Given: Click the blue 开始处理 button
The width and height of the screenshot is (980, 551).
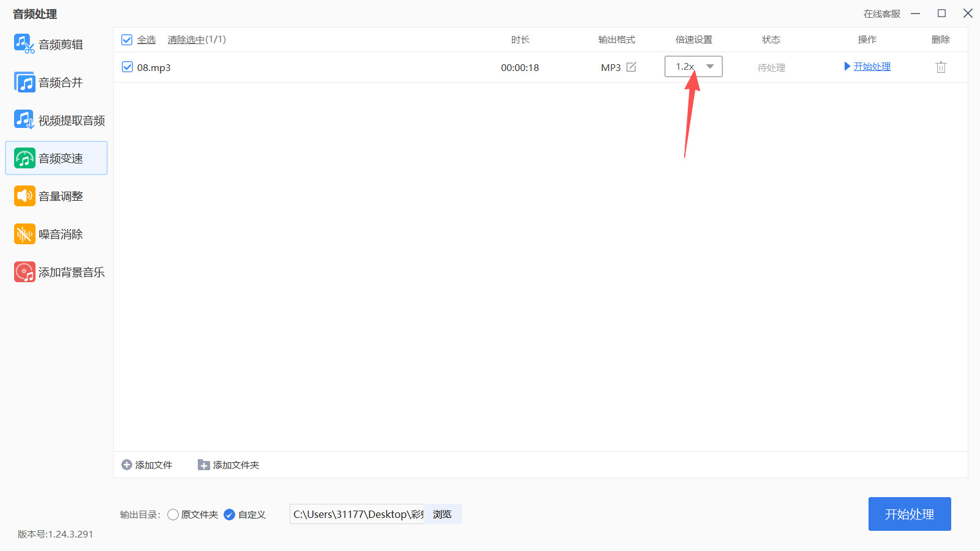Looking at the screenshot, I should tap(910, 514).
